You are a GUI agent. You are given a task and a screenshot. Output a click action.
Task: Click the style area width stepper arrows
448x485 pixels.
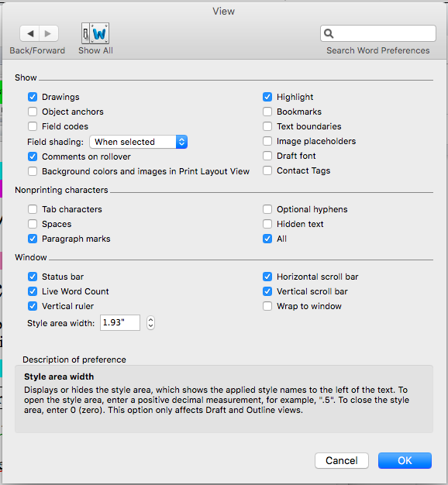(x=150, y=322)
